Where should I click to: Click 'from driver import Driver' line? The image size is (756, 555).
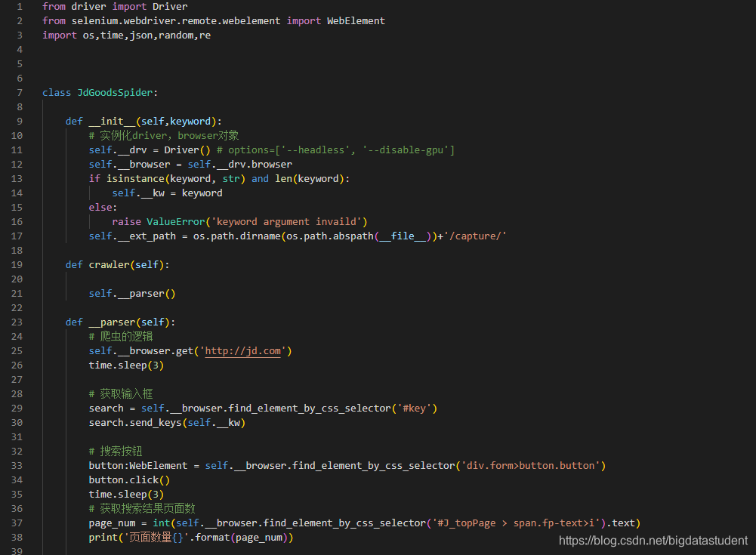115,7
